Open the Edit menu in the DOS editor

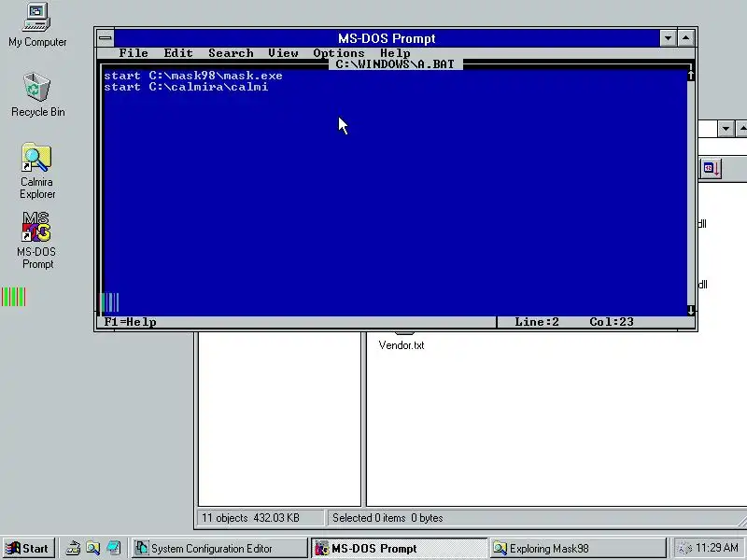pos(178,53)
